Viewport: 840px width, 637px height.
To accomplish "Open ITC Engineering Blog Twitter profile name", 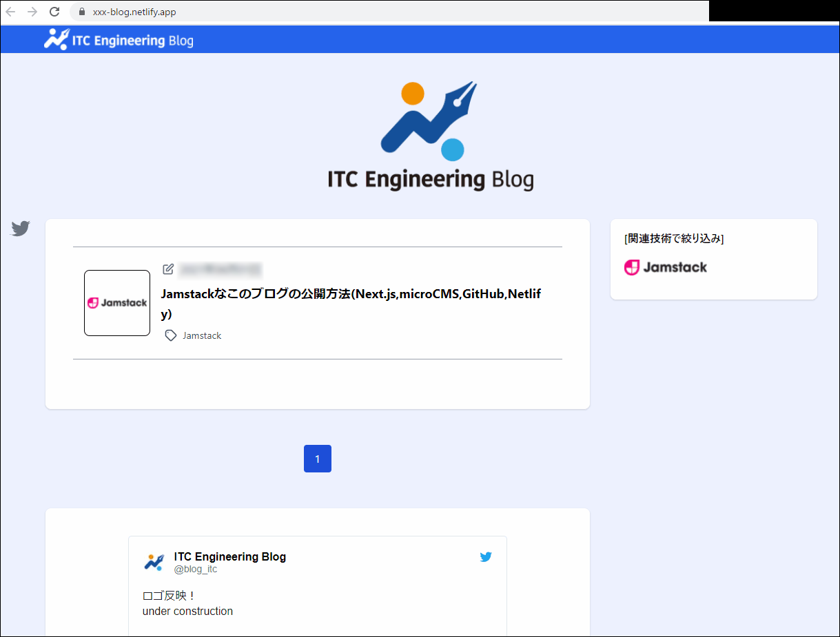I will (x=230, y=556).
